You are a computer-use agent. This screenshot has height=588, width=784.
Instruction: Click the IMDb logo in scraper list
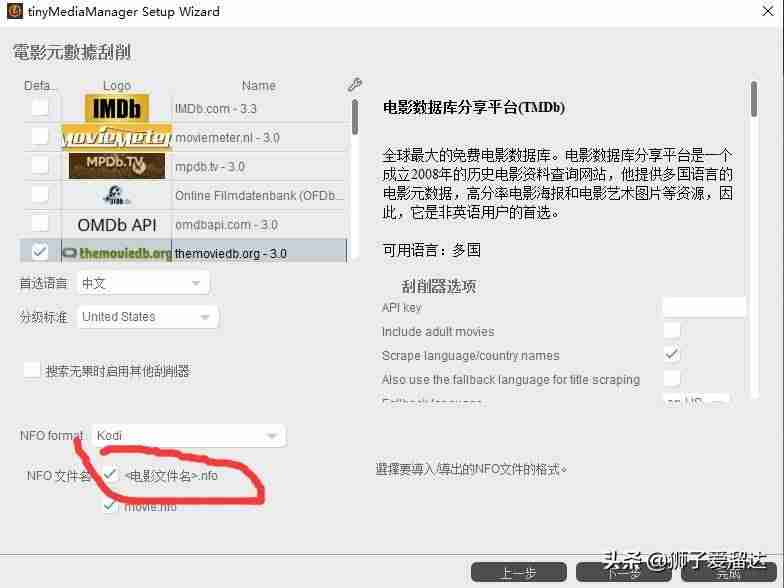[116, 108]
